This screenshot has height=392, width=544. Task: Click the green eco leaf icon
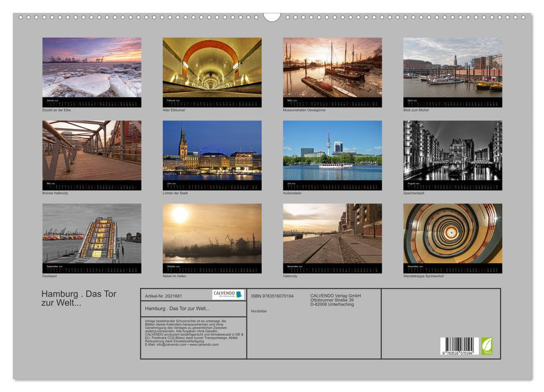pyautogui.click(x=487, y=346)
